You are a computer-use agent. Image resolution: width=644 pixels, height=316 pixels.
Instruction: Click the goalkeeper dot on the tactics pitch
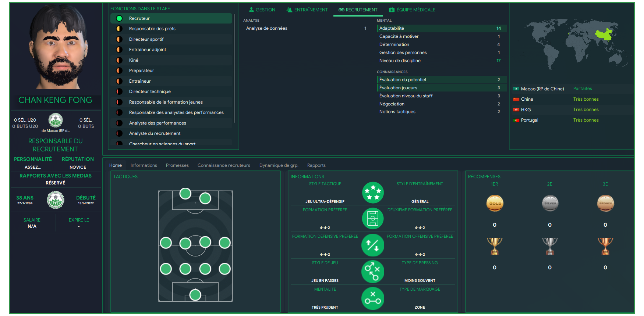(195, 295)
